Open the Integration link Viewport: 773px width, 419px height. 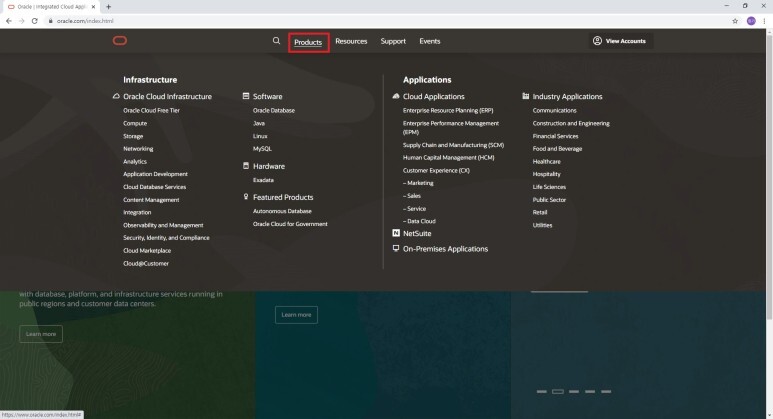click(x=137, y=212)
